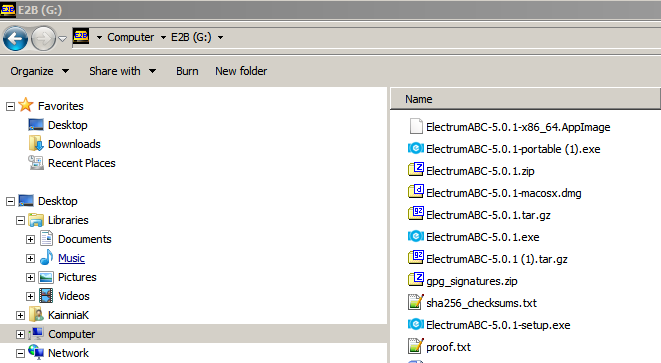This screenshot has height=363, width=661.
Task: Click the E2B title bar icon
Action: click(x=8, y=10)
